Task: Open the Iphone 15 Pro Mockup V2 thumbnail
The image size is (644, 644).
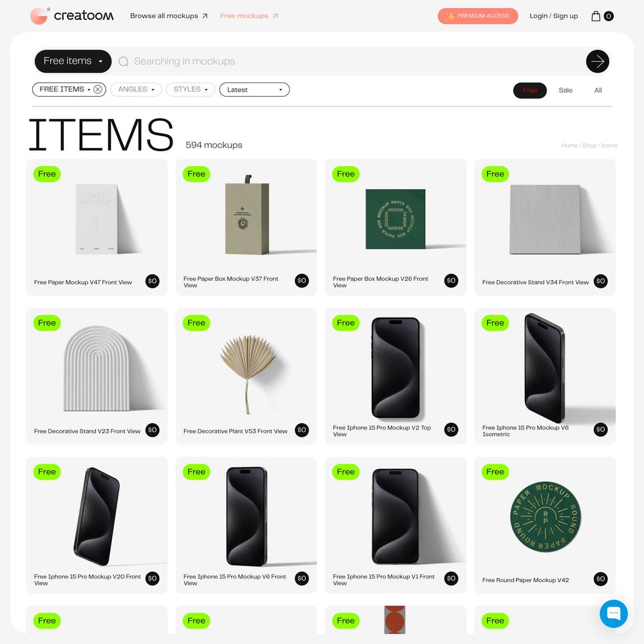Action: (395, 368)
